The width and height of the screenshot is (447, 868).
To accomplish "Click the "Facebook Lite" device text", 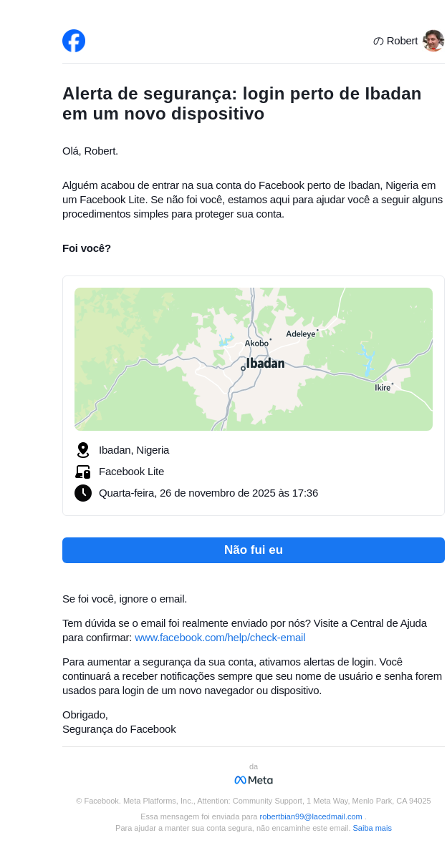I will click(131, 472).
